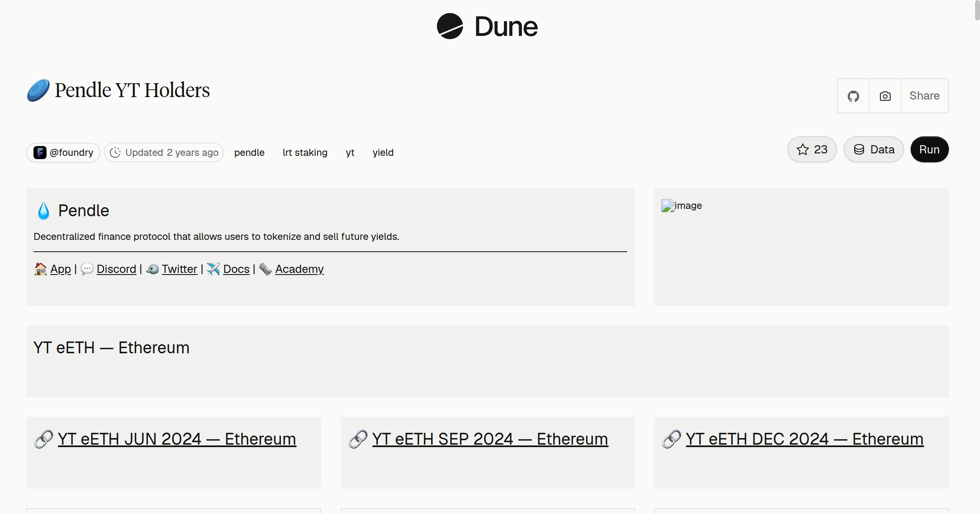Select the lrt staking tag

pos(305,153)
